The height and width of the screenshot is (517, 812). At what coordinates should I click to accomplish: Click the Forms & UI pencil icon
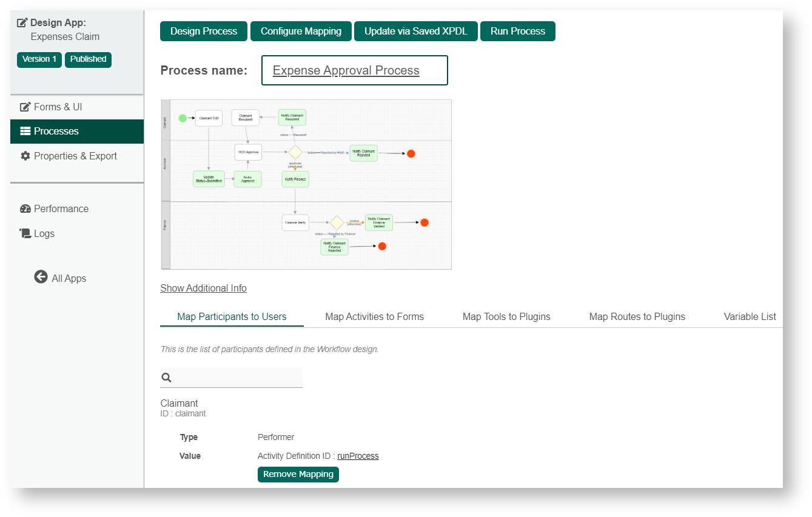[25, 107]
